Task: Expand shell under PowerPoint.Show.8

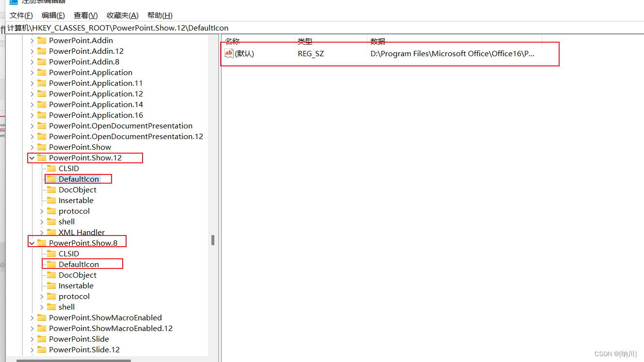Action: click(x=42, y=307)
